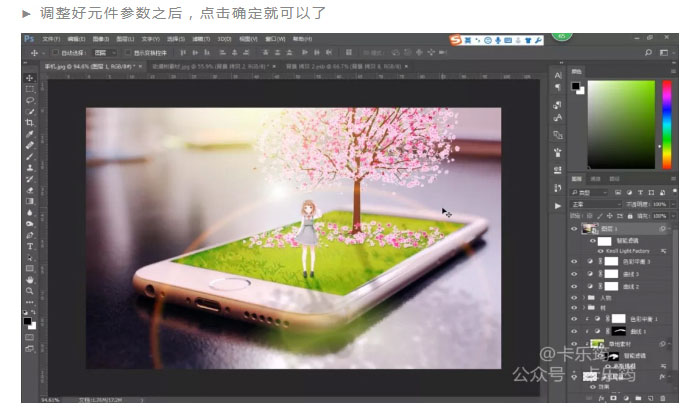Open the 图像(I) menu
The height and width of the screenshot is (409, 700).
[101, 39]
